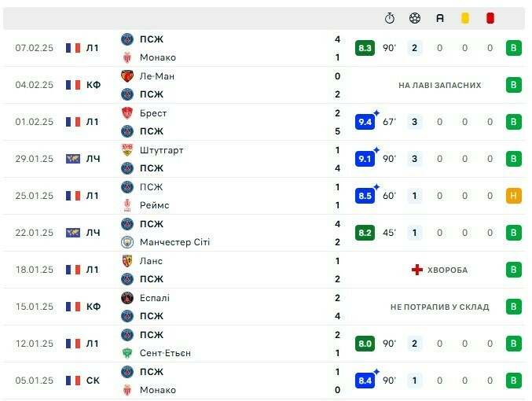
Task: Click the 'На лаві запасних' status text
Action: tap(439, 85)
